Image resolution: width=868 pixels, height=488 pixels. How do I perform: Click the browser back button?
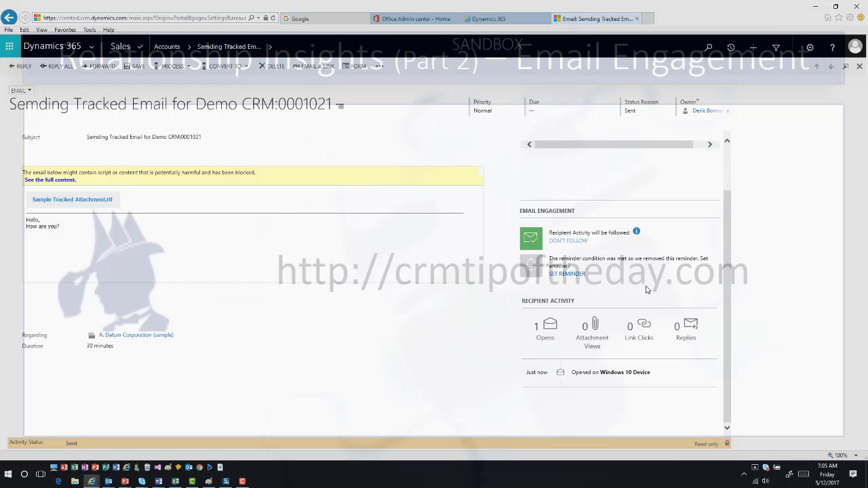pos(9,18)
